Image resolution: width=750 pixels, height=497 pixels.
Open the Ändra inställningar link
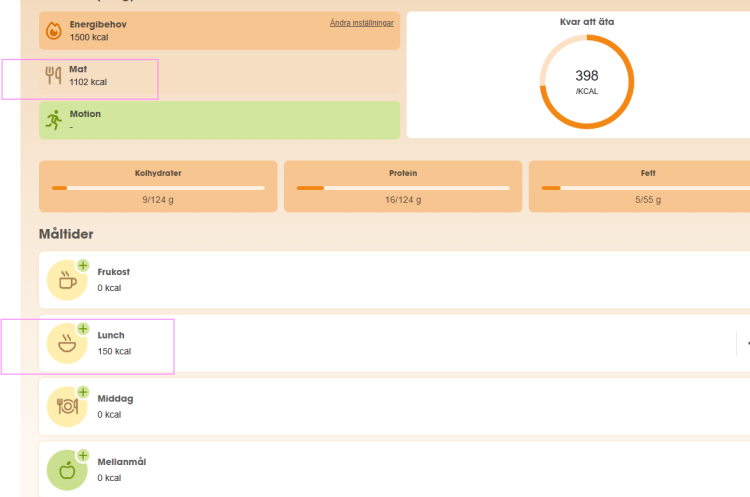pos(361,23)
